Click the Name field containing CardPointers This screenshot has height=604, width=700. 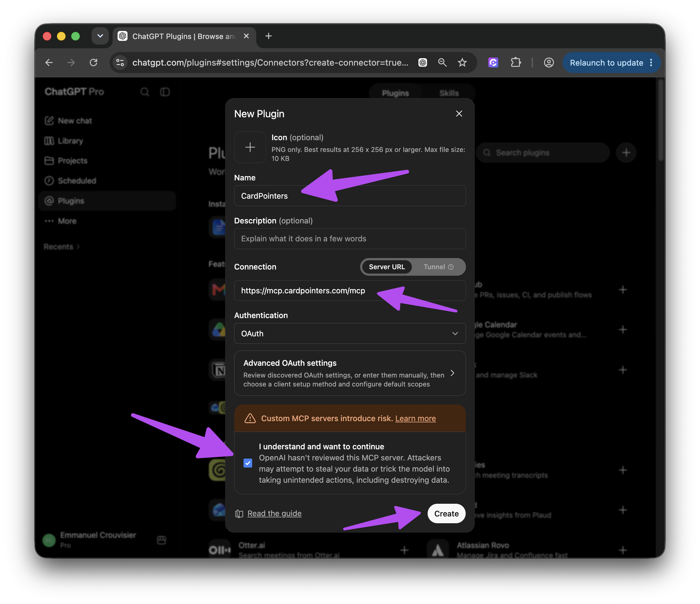(350, 196)
